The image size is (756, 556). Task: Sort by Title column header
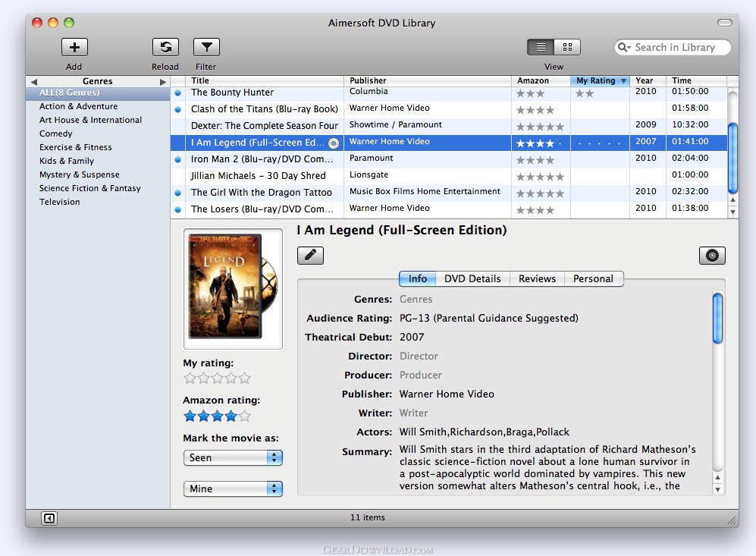[x=265, y=80]
